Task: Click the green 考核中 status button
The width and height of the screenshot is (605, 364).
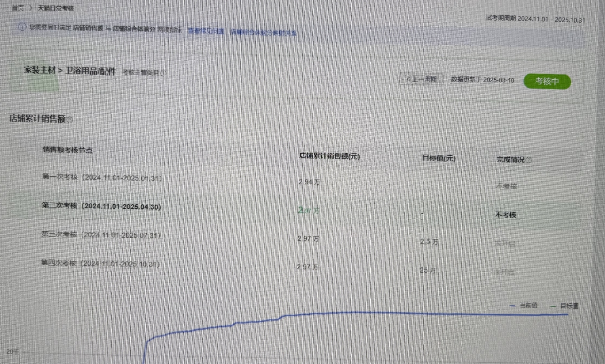Action: (x=547, y=81)
